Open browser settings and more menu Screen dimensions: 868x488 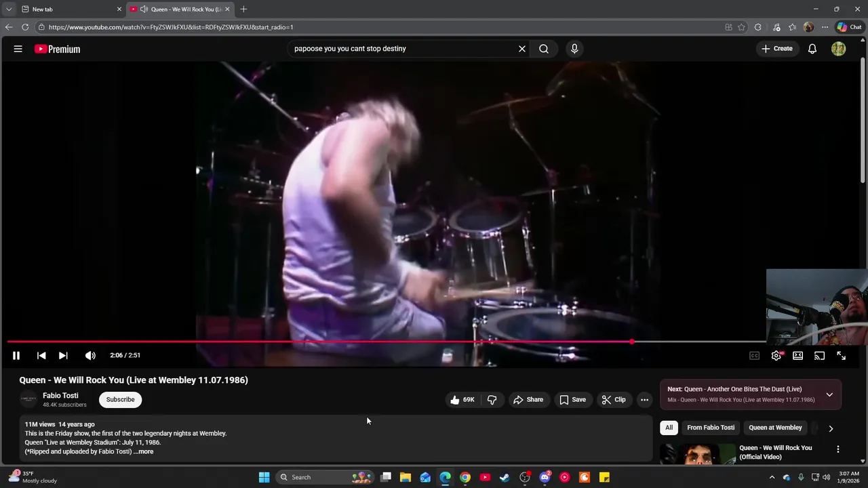point(825,27)
